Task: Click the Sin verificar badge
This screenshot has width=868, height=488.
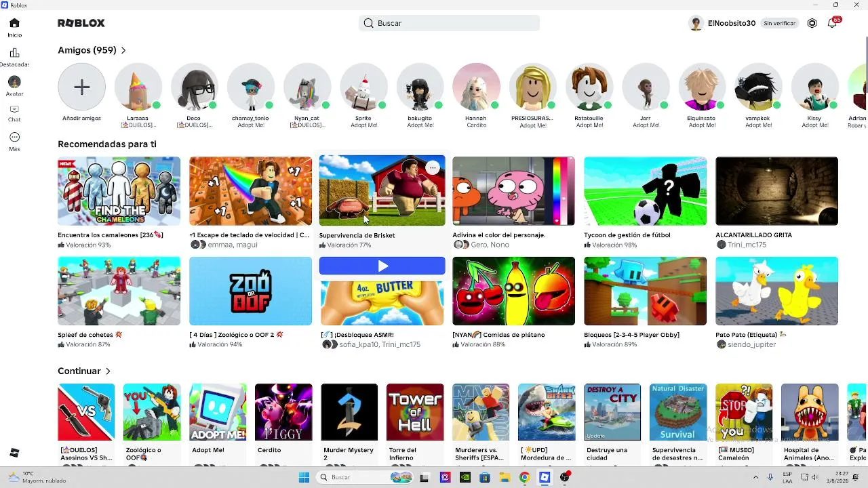Action: [x=779, y=23]
